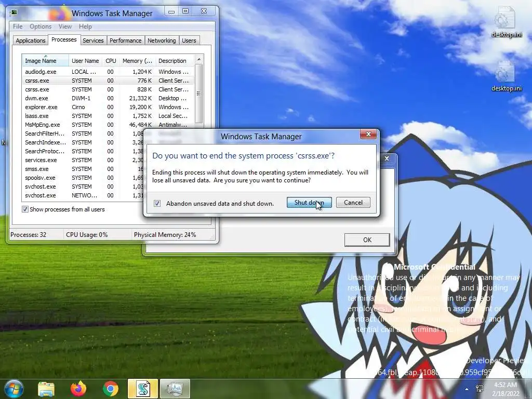
Task: Select the SearchFilterH... process row
Action: [83, 134]
